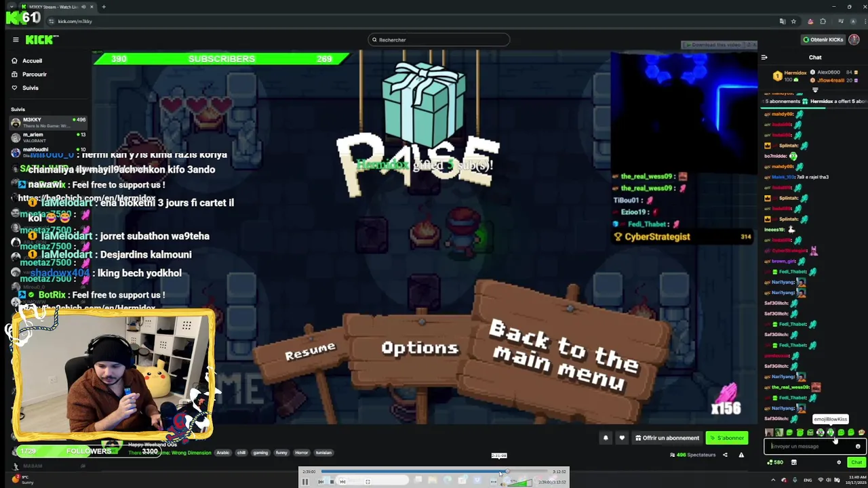Image resolution: width=868 pixels, height=488 pixels.
Task: Open Wi-Fi network tray icon
Action: [821, 480]
